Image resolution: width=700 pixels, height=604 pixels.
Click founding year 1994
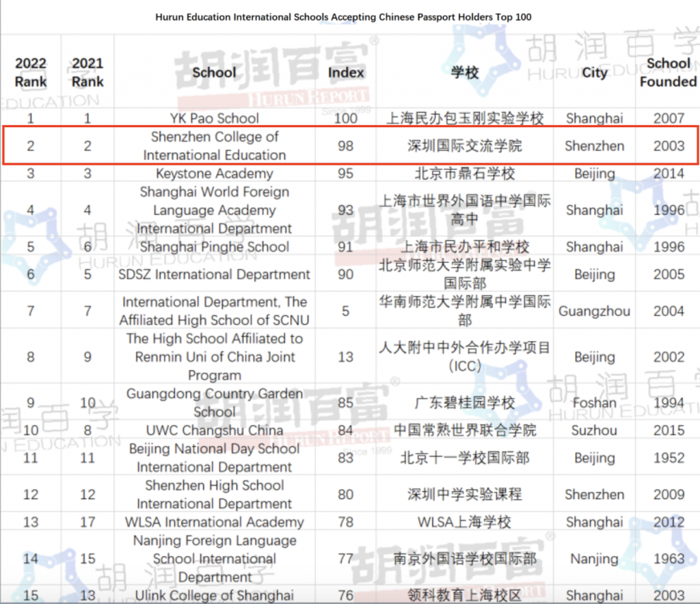pos(669,402)
